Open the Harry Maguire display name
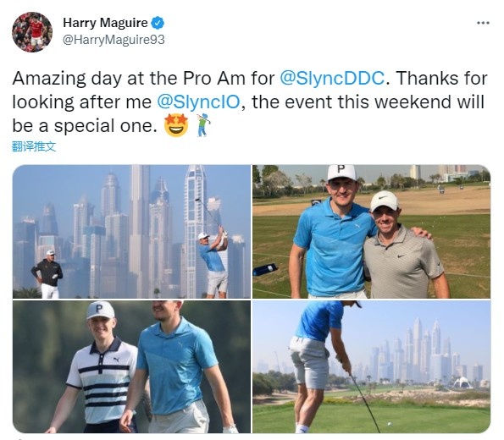Image resolution: width=504 pixels, height=440 pixels. coord(105,23)
